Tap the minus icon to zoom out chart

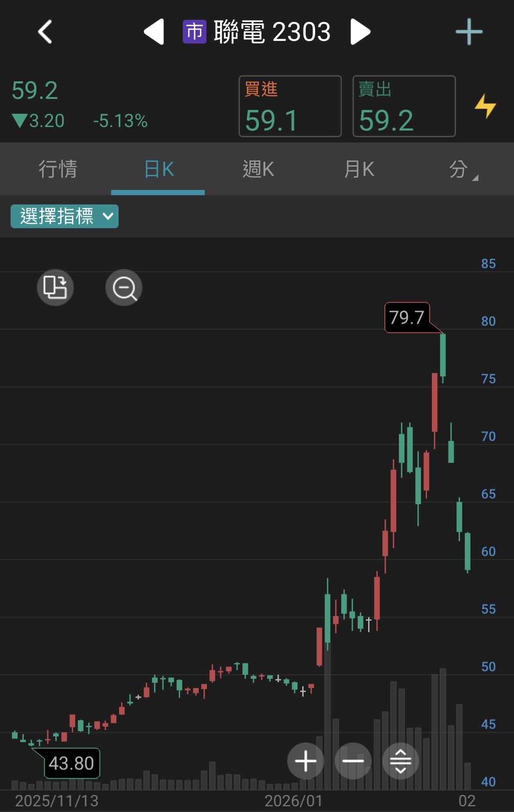point(353,761)
